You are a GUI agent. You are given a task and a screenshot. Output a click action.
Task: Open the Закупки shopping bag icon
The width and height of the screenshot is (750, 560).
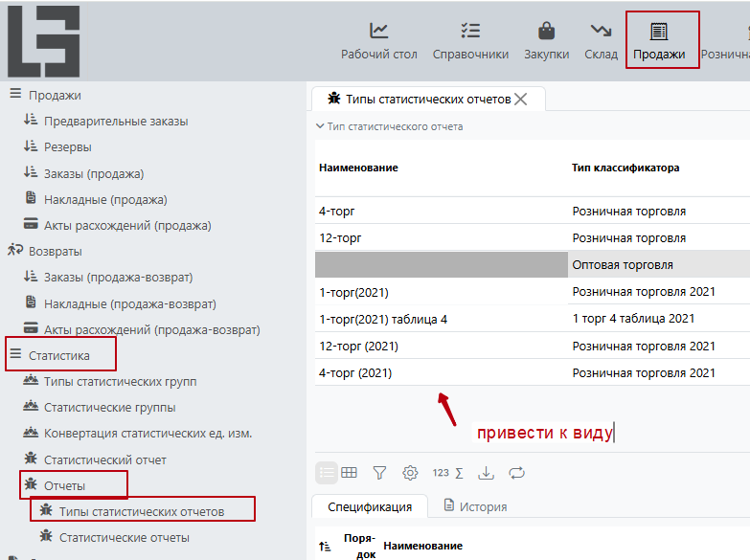546,39
